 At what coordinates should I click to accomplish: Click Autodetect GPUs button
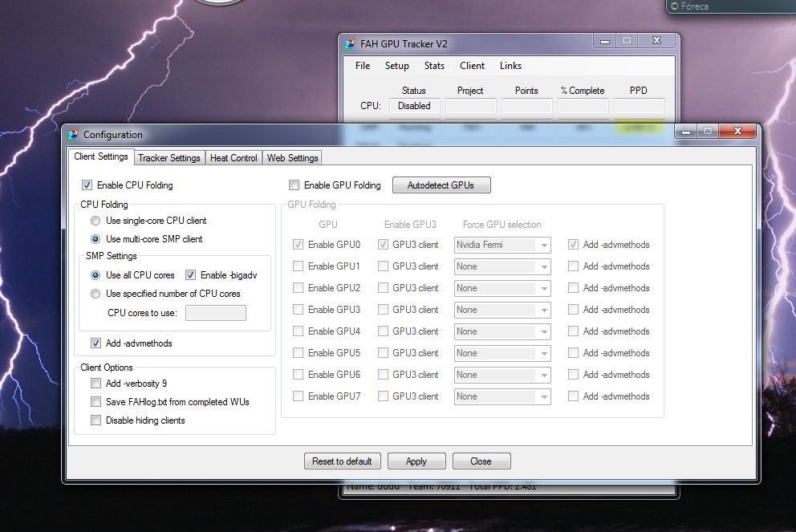(441, 185)
